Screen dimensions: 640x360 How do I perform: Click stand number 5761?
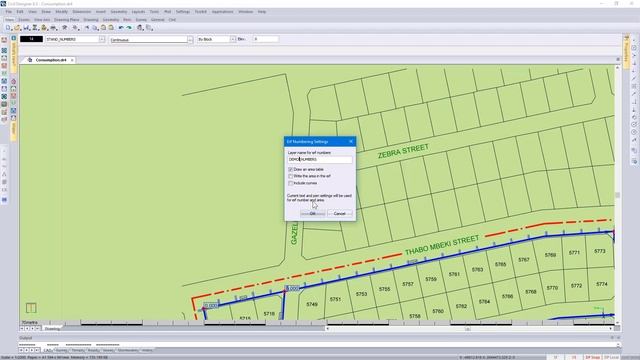(454, 274)
